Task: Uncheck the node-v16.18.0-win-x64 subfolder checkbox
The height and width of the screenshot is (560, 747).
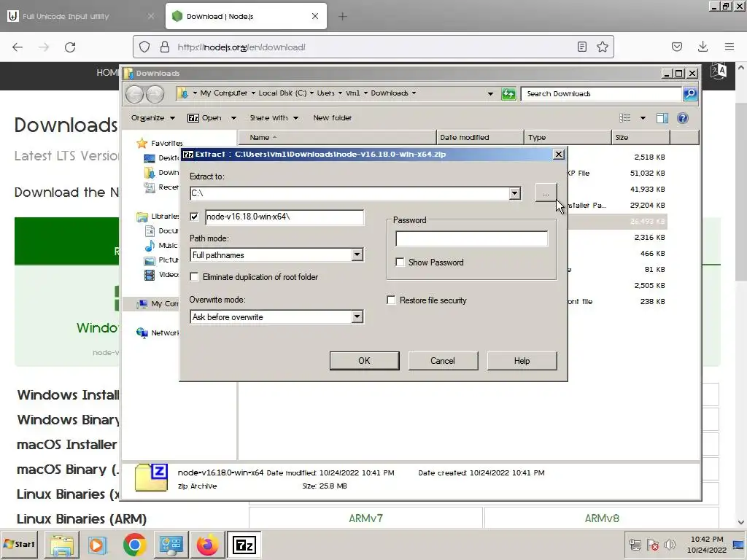Action: tap(194, 217)
